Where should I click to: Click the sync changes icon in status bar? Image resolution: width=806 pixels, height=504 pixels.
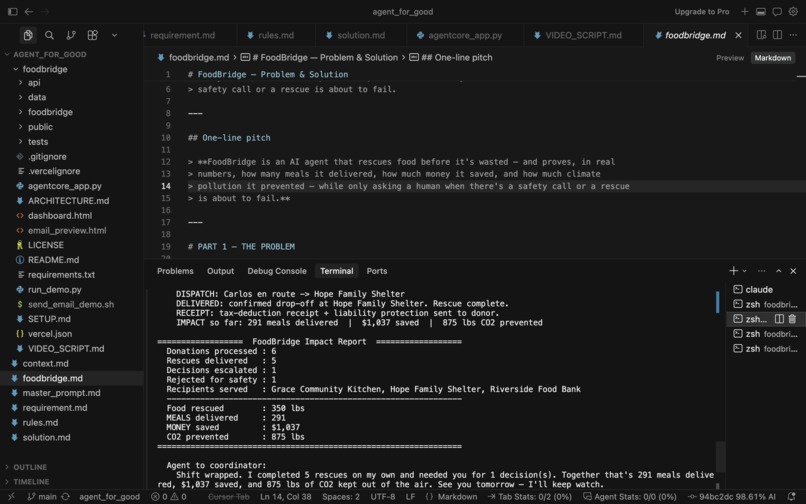coord(65,496)
